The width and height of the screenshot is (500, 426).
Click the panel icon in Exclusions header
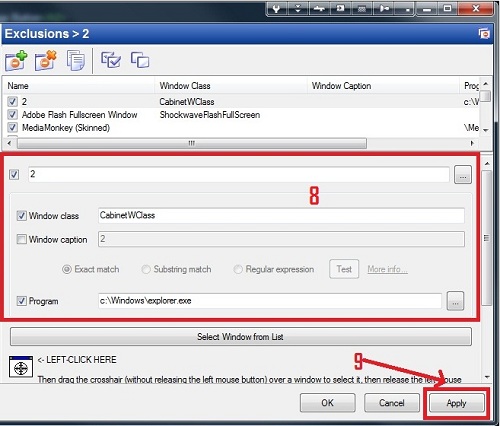pos(484,34)
